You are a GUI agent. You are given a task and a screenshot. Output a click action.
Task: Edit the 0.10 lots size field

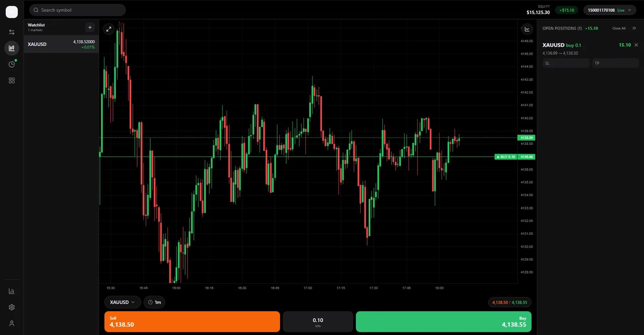pyautogui.click(x=318, y=322)
